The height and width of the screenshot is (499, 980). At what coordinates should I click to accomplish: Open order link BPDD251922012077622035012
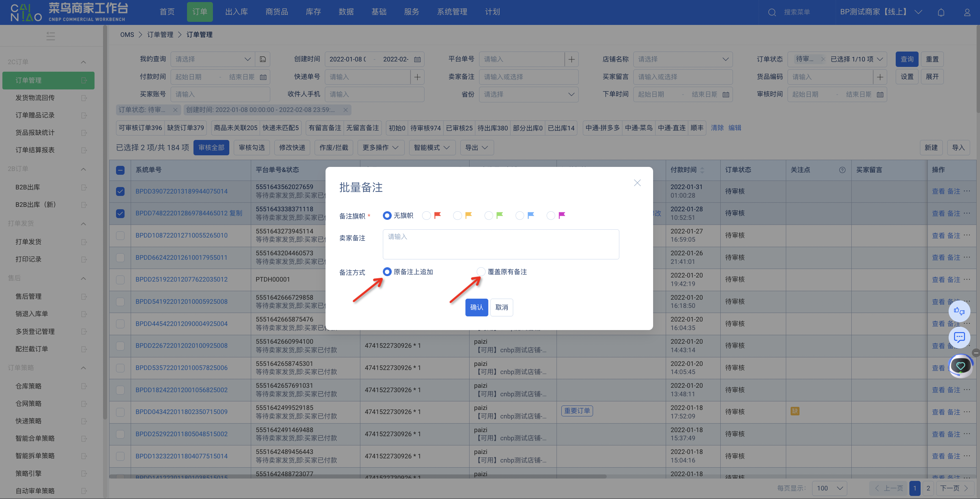click(181, 280)
